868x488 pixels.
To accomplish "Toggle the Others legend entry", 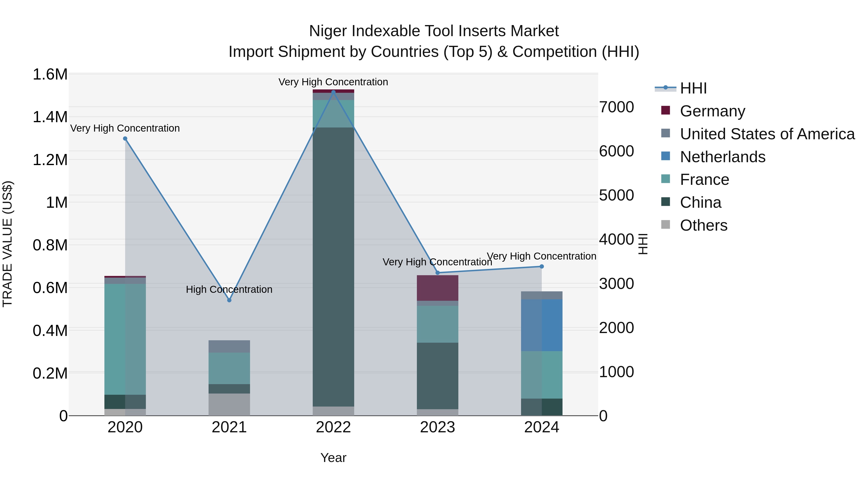I will pyautogui.click(x=694, y=225).
